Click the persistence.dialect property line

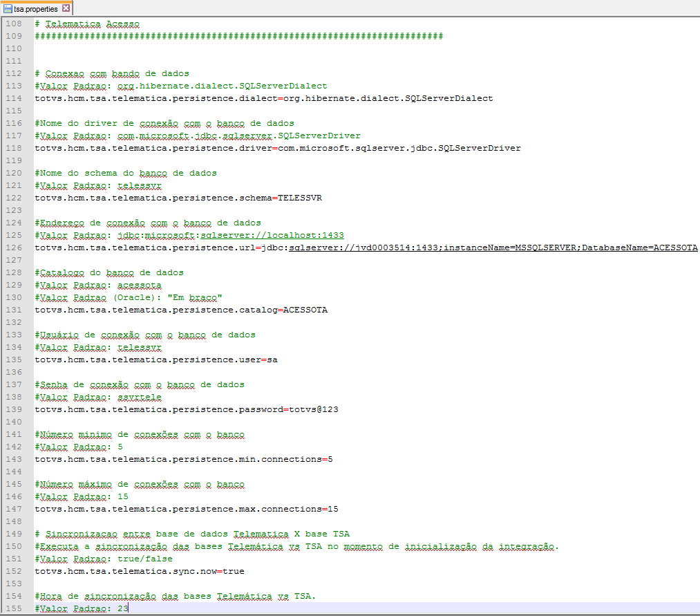tap(264, 99)
